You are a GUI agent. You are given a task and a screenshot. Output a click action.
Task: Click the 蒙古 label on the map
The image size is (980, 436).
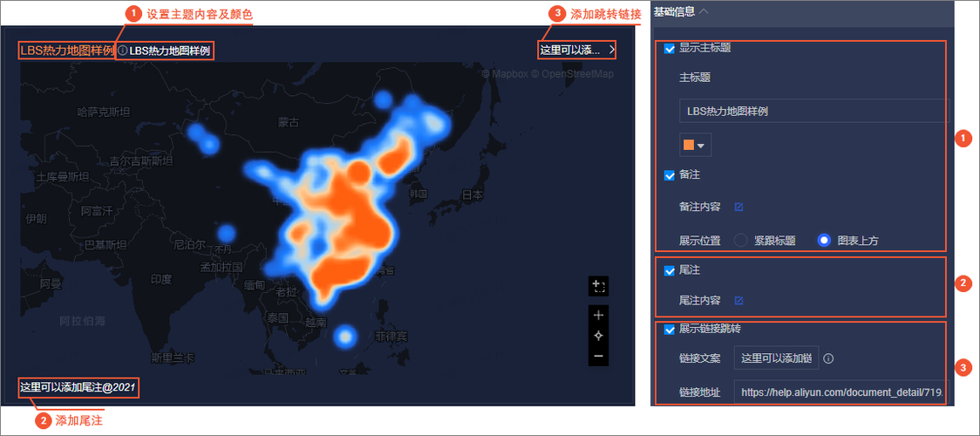289,122
